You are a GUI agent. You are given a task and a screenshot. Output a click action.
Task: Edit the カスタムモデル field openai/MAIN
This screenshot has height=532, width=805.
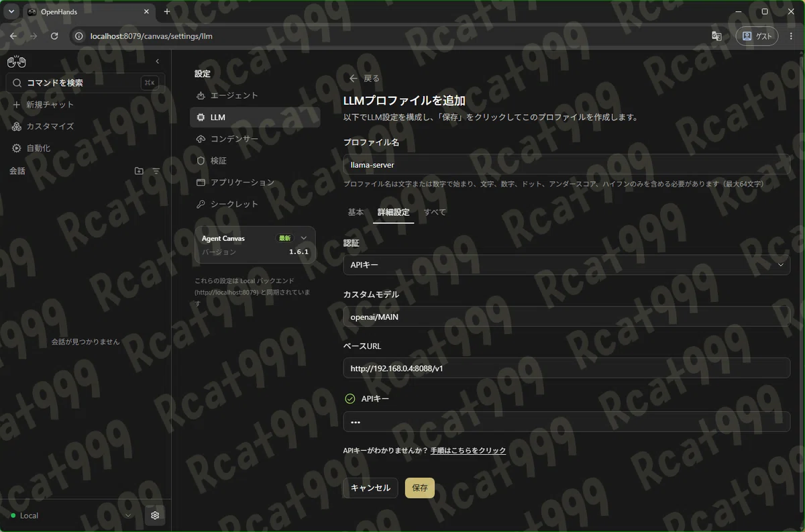click(x=567, y=317)
